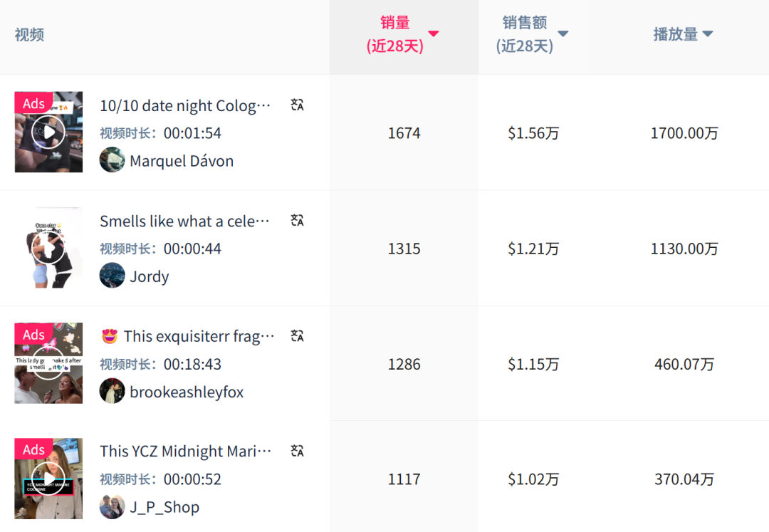Screen dimensions: 769x532
Task: Open the video titled 10/10 date night Cologne
Action: [x=185, y=104]
